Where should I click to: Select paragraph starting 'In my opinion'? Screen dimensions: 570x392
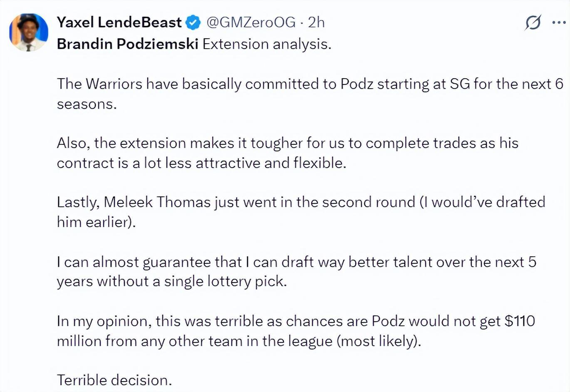296,331
